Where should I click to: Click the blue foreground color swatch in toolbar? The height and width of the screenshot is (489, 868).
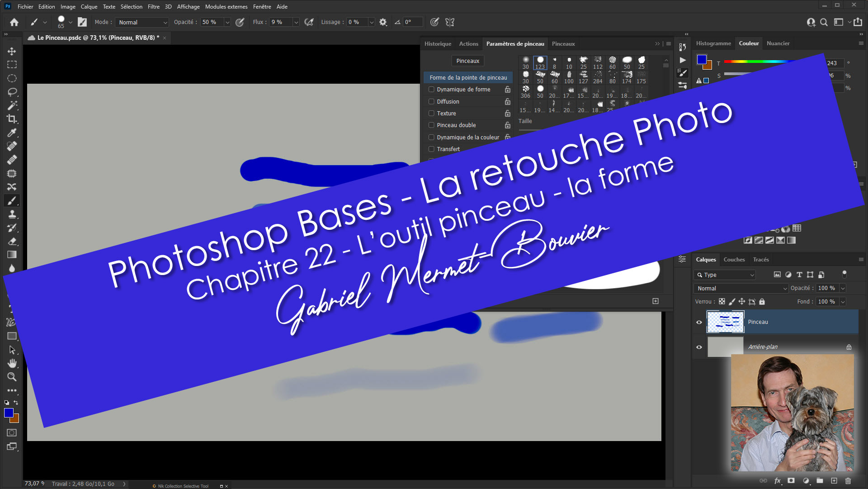coord(9,412)
